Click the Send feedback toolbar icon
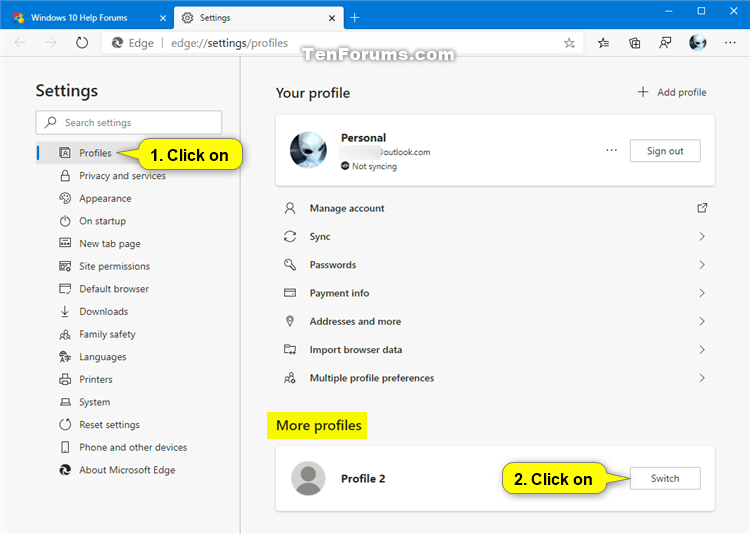The height and width of the screenshot is (534, 750). click(x=665, y=43)
